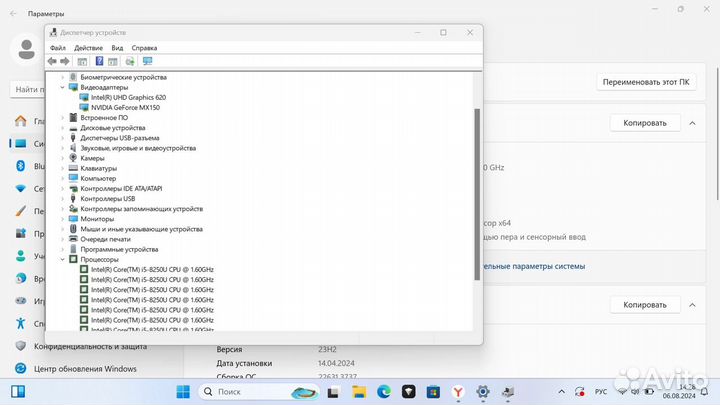This screenshot has height=405, width=720.
Task: Open Конфиденциальность и защита in Settings sidebar
Action: (90, 346)
